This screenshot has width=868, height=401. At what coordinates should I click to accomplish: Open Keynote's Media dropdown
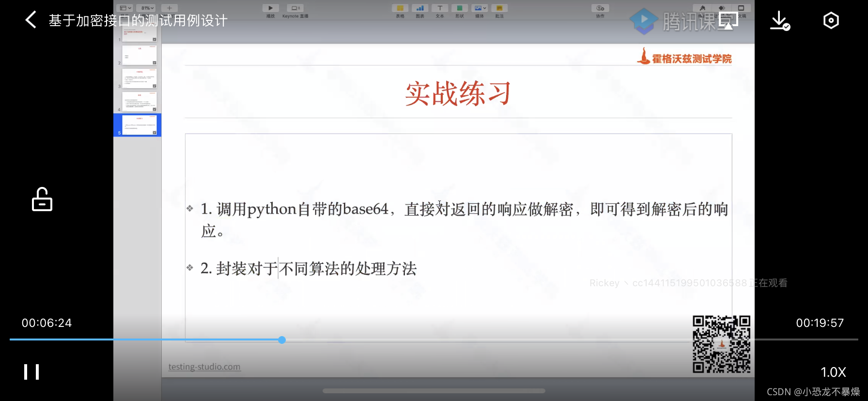pos(480,8)
